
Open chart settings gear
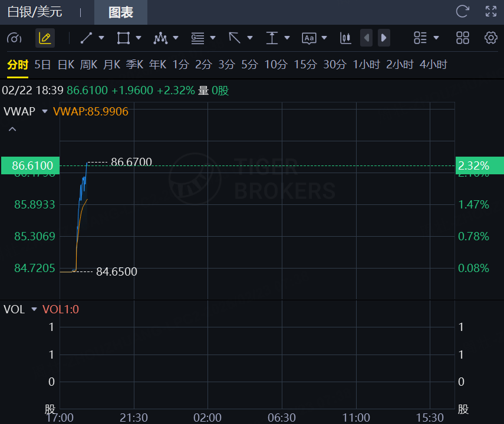pos(491,38)
